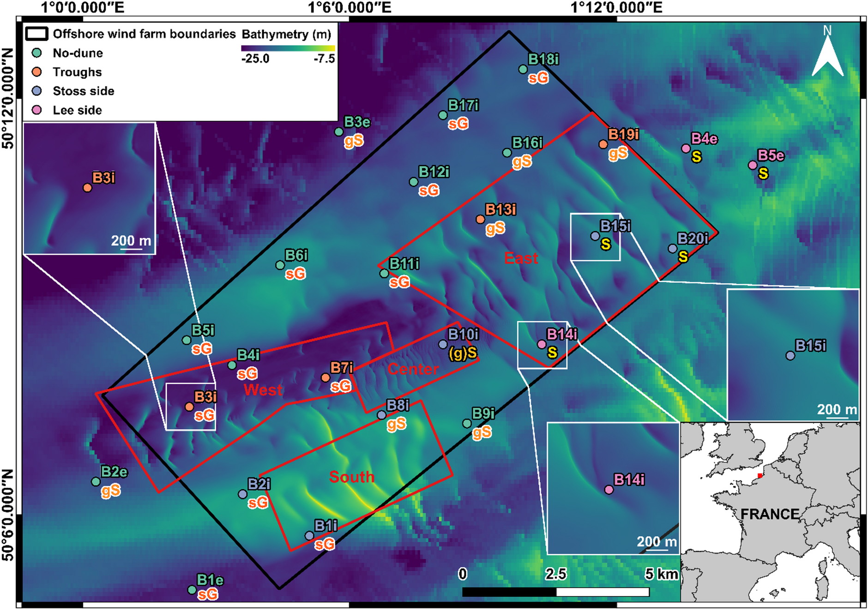Click the B8i station marker dot
This screenshot has height=610, width=868.
pos(381,415)
